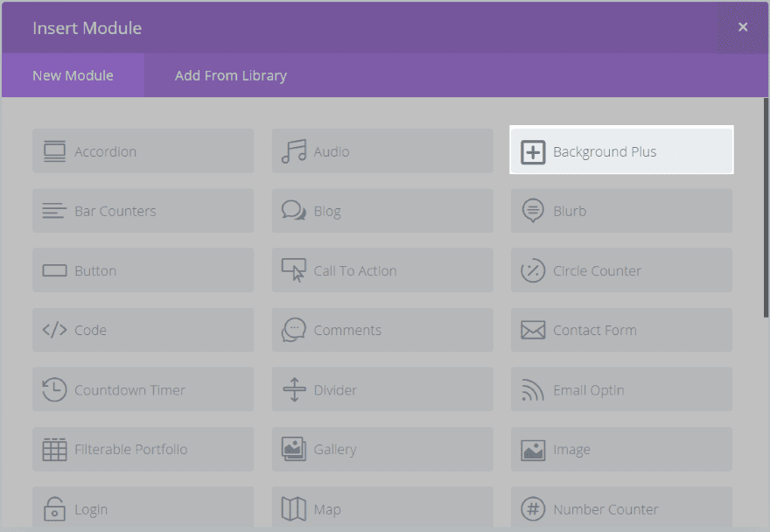Click the module list vertical scrollbar
Image resolution: width=770 pixels, height=532 pixels.
click(766, 210)
